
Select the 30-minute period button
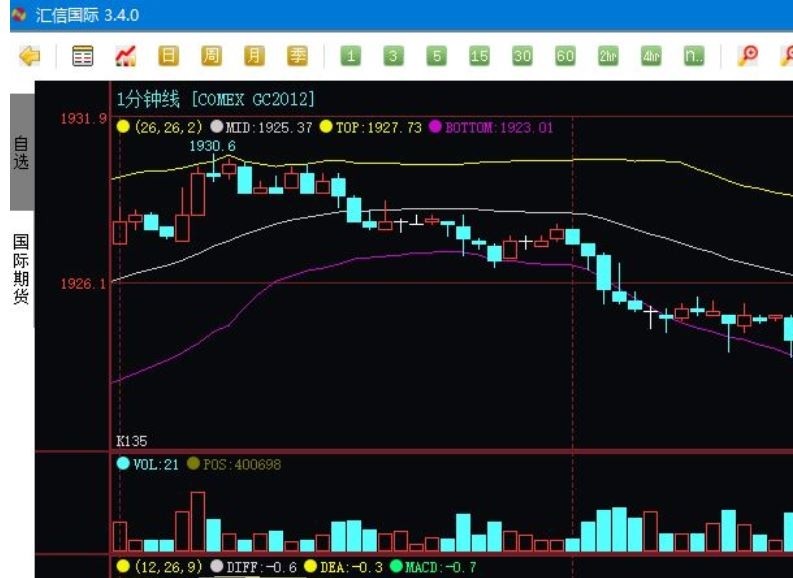click(x=522, y=56)
